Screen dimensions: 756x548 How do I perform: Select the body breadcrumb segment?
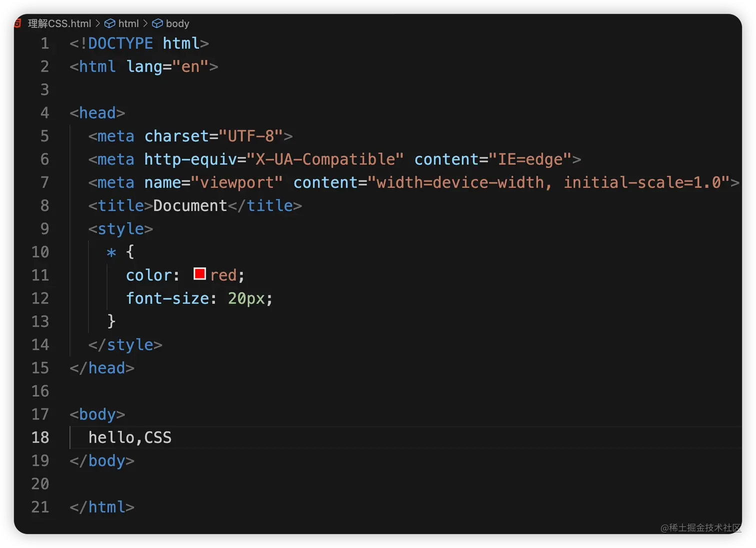177,23
